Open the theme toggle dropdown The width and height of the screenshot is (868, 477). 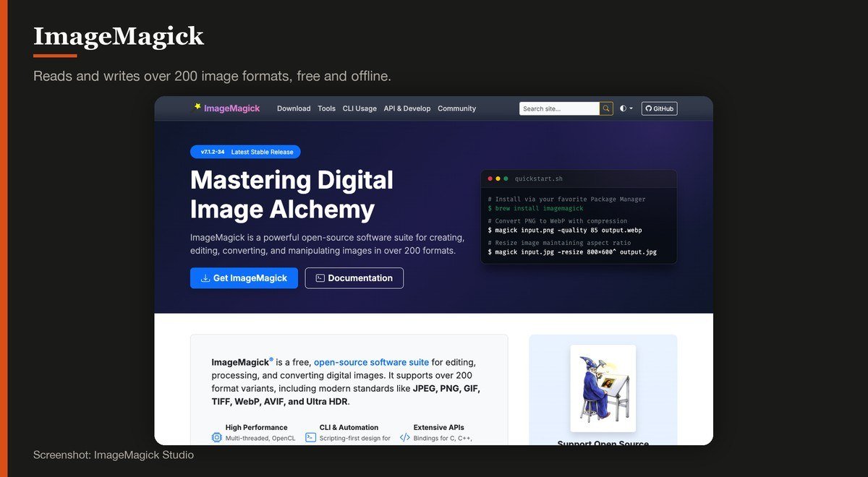(626, 108)
